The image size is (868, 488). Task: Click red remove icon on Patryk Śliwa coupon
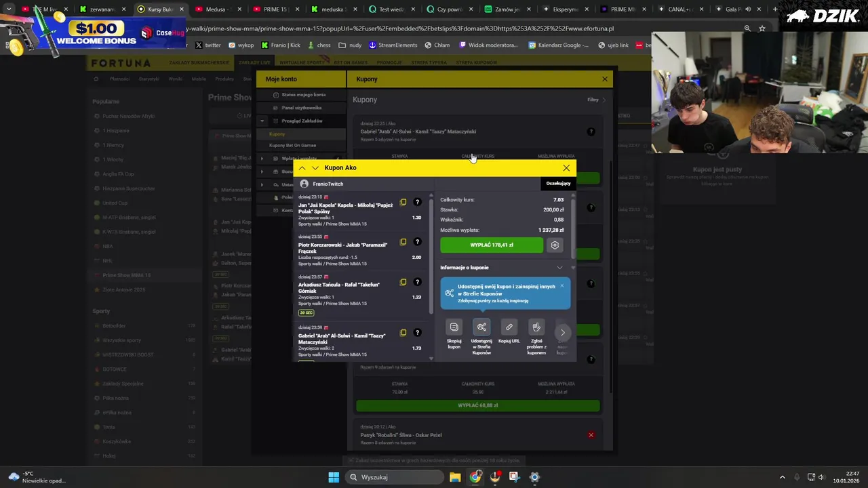pos(591,435)
